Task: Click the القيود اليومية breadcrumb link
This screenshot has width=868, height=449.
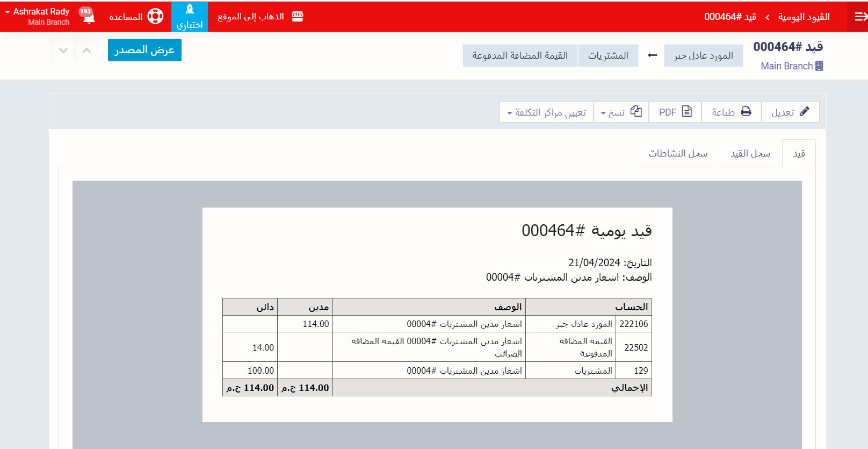Action: [x=804, y=17]
